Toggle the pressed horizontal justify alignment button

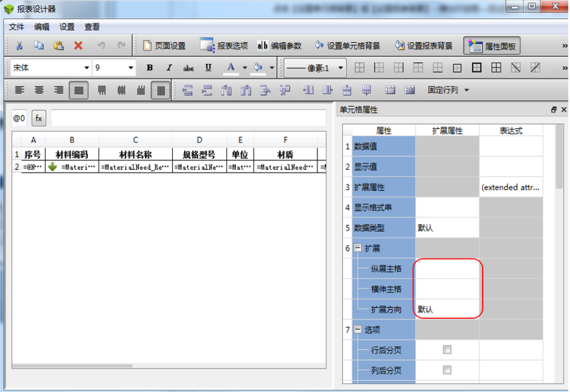pyautogui.click(x=78, y=90)
